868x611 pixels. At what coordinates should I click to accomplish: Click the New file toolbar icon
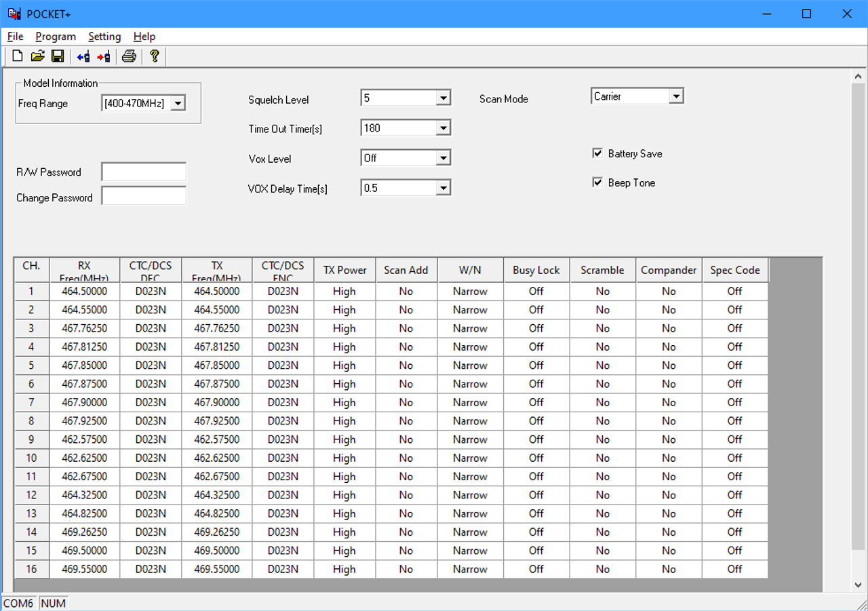[18, 56]
